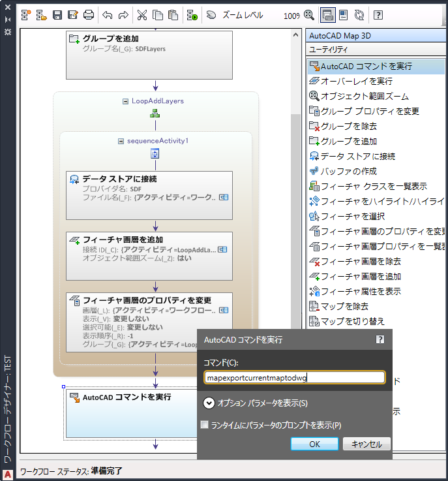Click the Save As workflow icon

coord(73,15)
